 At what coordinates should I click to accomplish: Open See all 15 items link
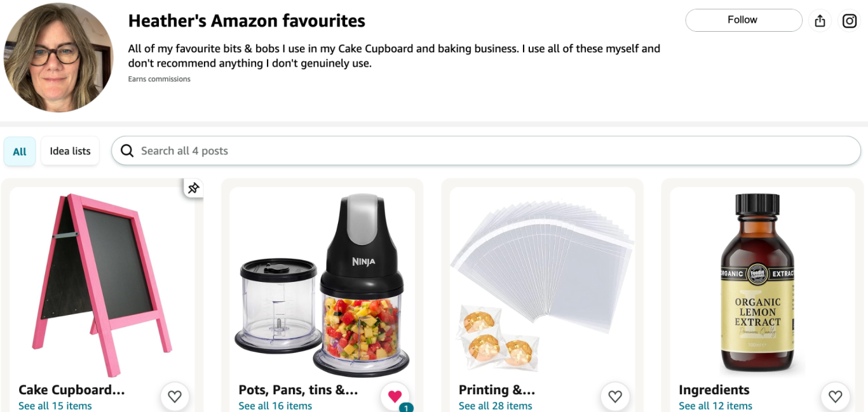[55, 406]
